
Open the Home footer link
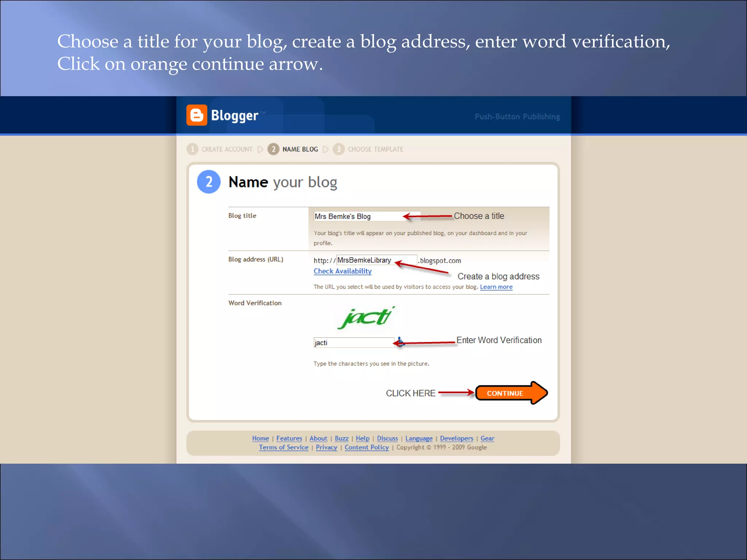coord(260,438)
